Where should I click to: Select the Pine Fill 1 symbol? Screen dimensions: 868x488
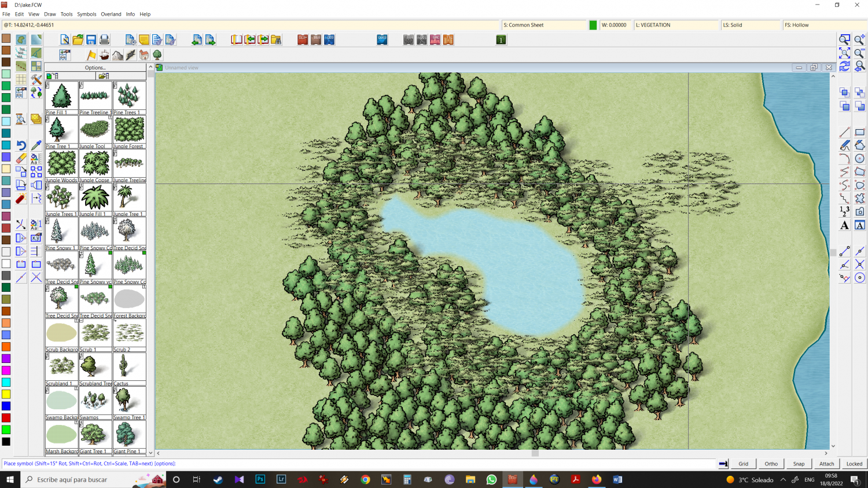[61, 98]
